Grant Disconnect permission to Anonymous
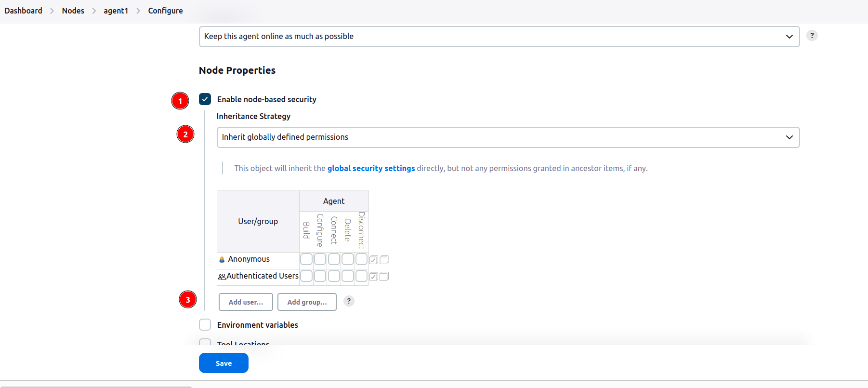The width and height of the screenshot is (868, 388). click(362, 259)
